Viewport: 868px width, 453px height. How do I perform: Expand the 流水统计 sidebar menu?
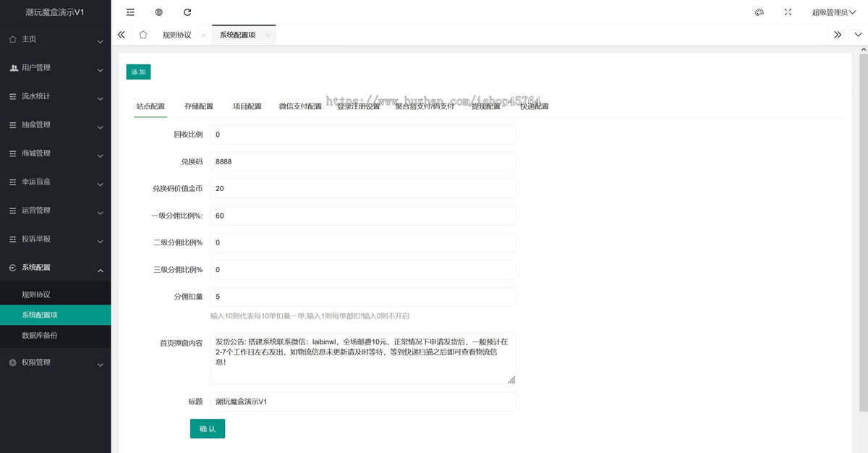click(x=56, y=96)
